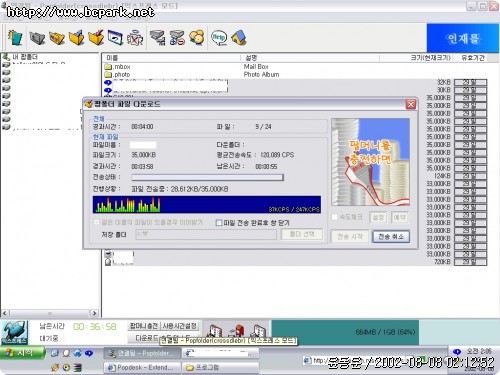
Task: Click the delete icon with red X
Action: (x=135, y=38)
